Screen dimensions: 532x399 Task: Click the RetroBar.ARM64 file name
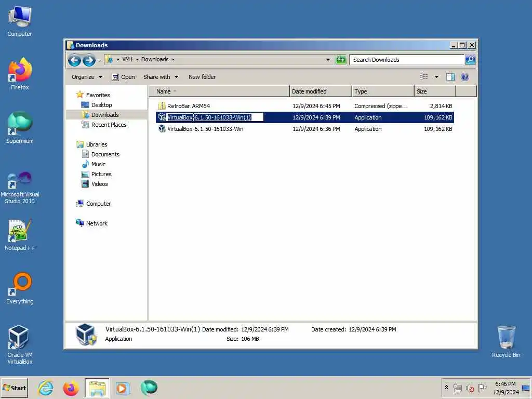[x=189, y=106]
